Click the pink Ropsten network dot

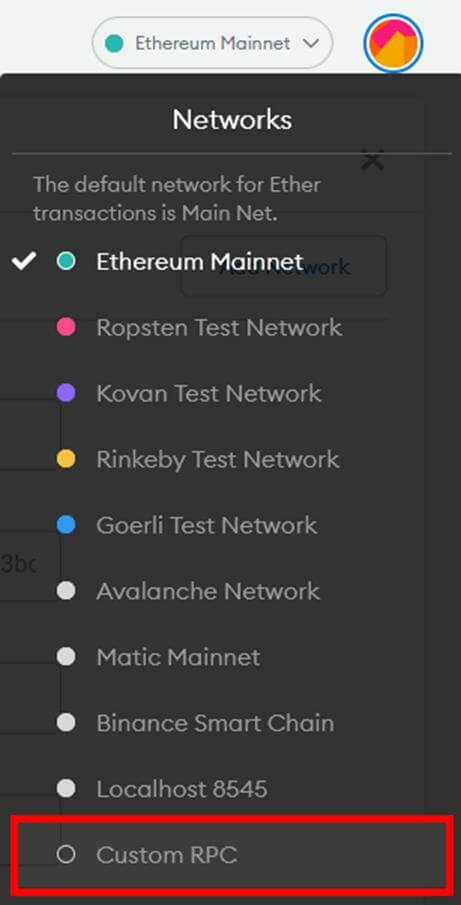coord(66,328)
